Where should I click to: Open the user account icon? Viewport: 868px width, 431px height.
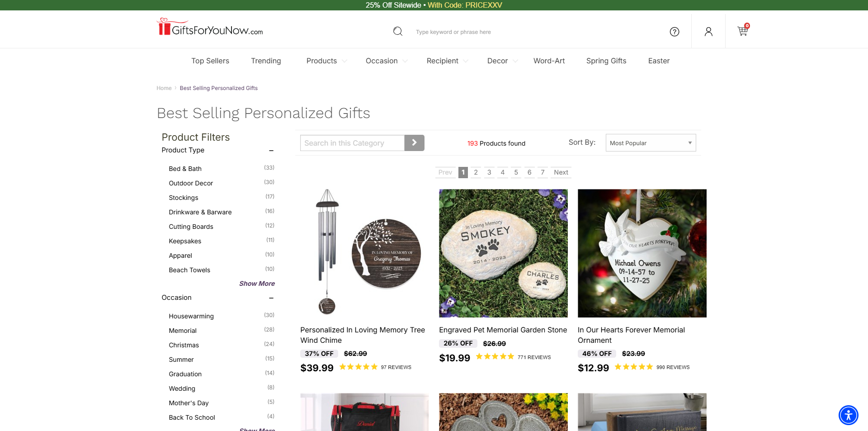[708, 32]
